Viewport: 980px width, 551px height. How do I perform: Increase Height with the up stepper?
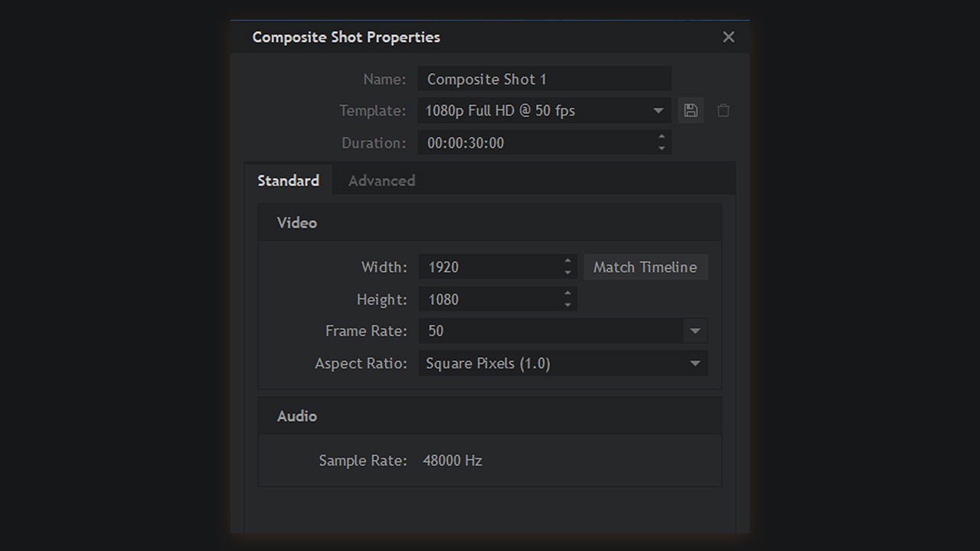(x=567, y=294)
